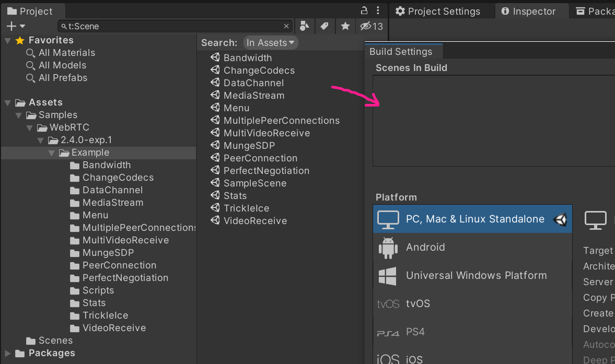The width and height of the screenshot is (615, 364).
Task: Open the Project Settings tab
Action: point(442,10)
